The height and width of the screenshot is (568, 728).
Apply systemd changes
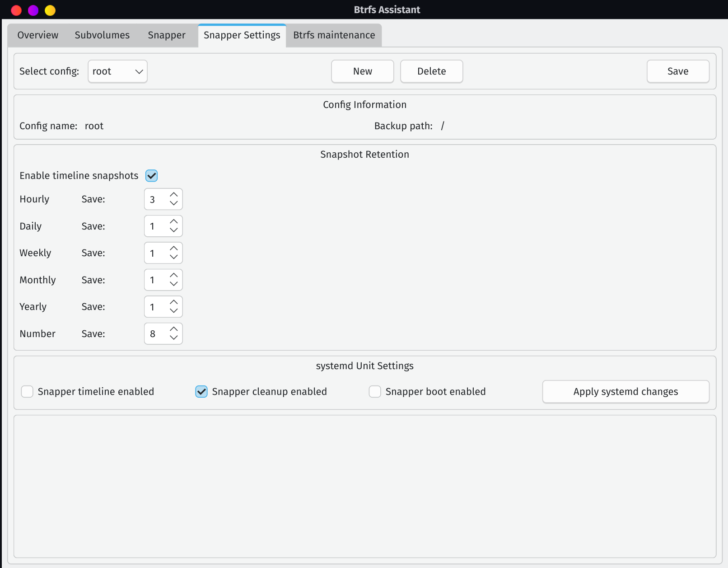pos(626,392)
